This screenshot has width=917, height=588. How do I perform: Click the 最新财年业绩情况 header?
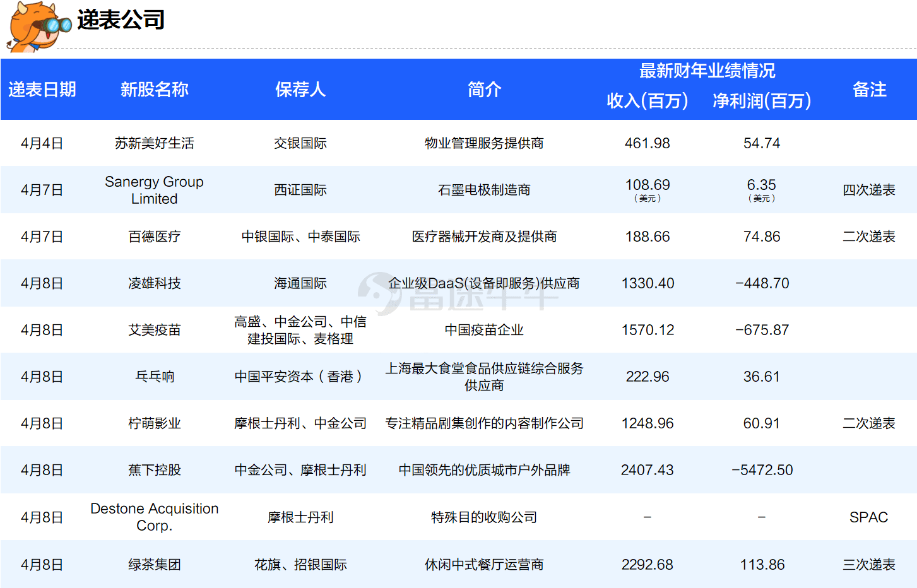click(x=707, y=71)
